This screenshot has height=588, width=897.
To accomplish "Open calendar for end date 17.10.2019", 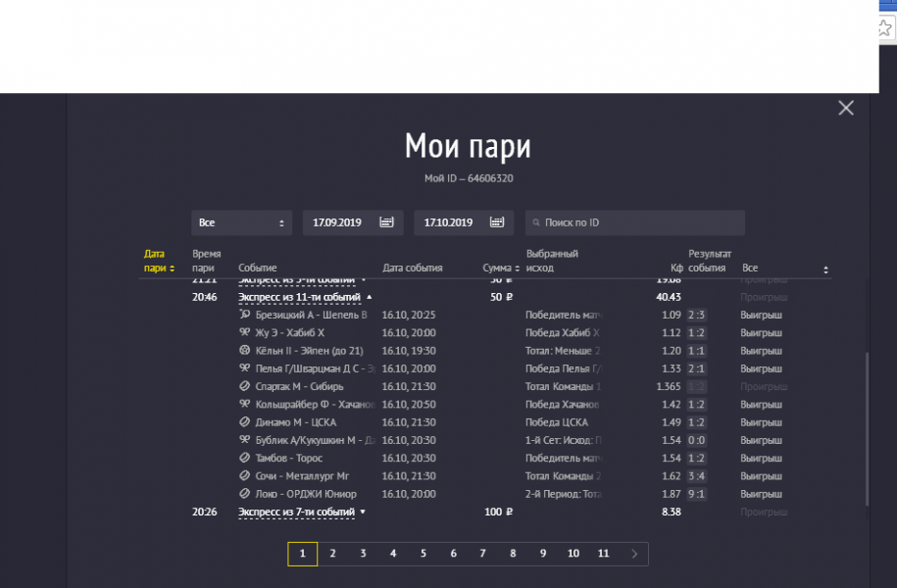I will pos(497,222).
